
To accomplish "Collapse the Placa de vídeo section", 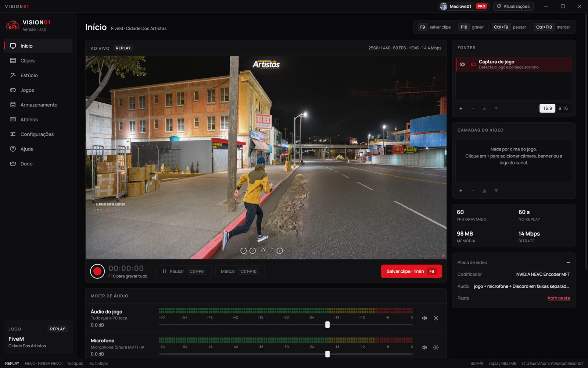I will click(568, 262).
